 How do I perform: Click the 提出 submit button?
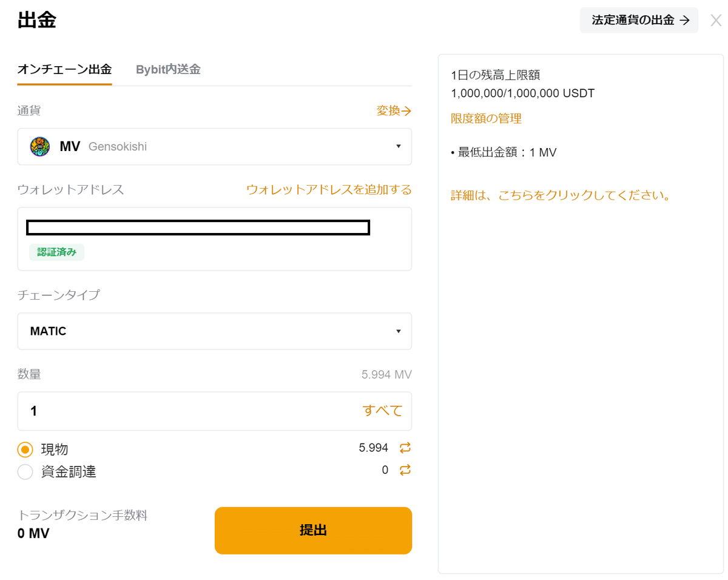[313, 530]
